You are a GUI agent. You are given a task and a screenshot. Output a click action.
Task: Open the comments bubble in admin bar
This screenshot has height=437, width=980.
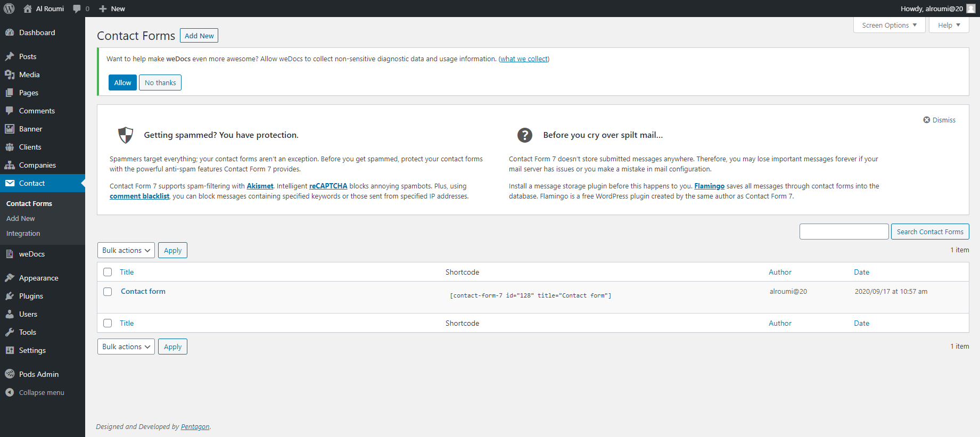coord(77,9)
